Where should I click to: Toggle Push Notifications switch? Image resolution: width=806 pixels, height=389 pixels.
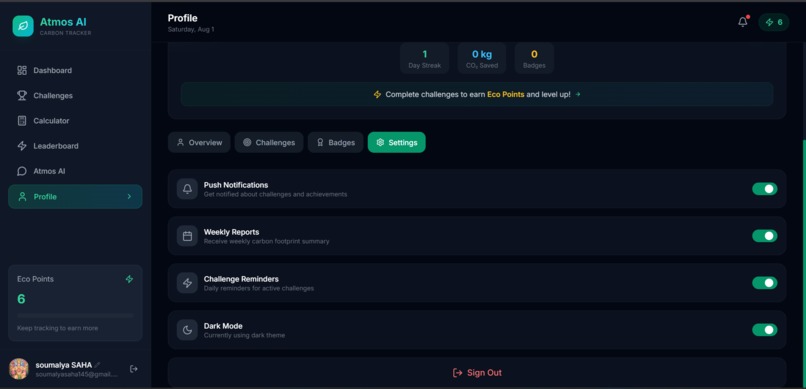765,189
